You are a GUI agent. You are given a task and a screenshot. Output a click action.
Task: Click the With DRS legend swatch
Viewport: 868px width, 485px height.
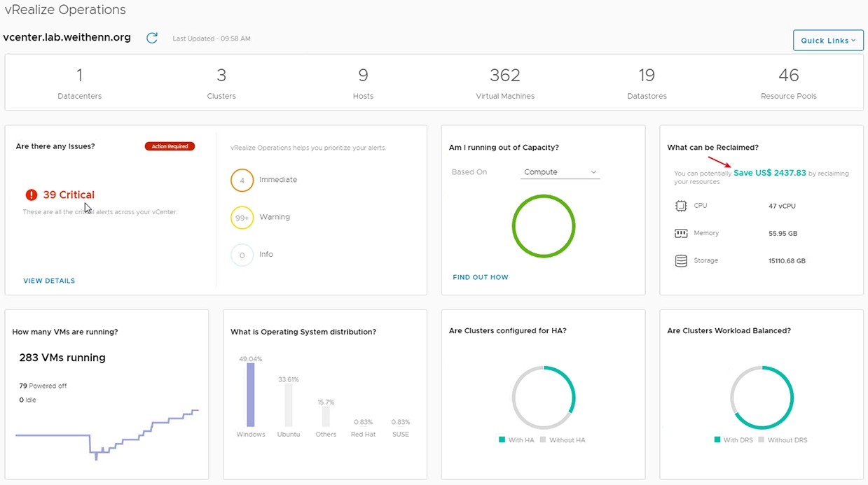coord(717,440)
